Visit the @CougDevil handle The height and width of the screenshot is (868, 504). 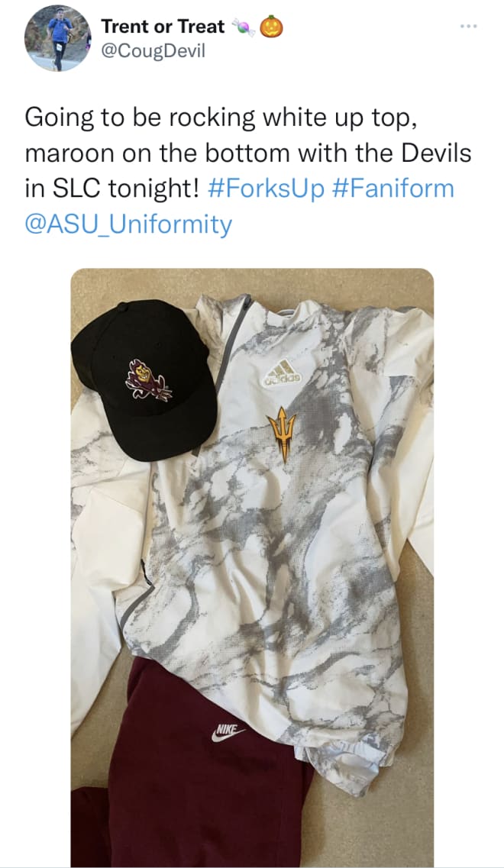pyautogui.click(x=153, y=51)
